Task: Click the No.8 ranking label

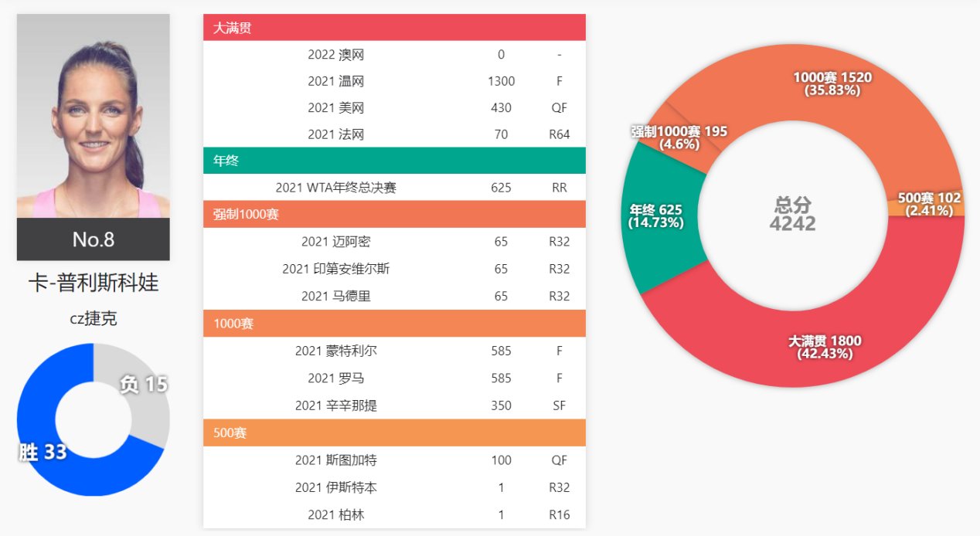Action: click(94, 239)
